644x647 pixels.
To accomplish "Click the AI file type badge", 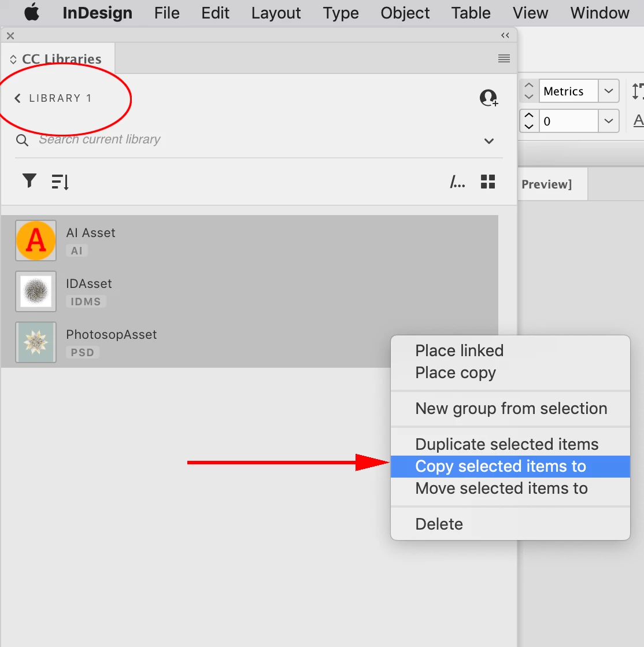I will 77,250.
